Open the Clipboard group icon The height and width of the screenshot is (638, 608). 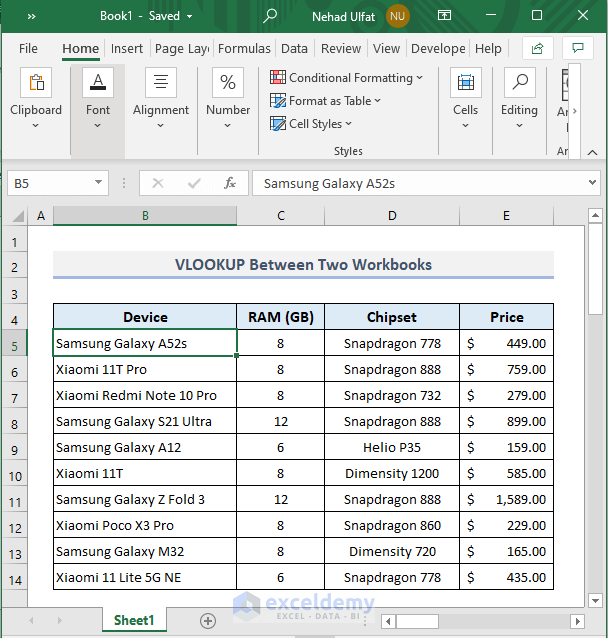coord(36,83)
